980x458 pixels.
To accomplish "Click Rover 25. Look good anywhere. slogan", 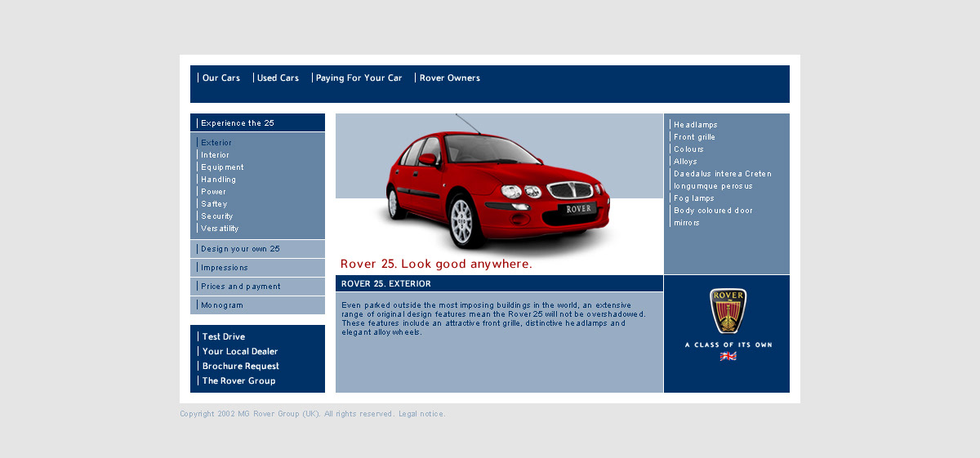I will pos(436,264).
